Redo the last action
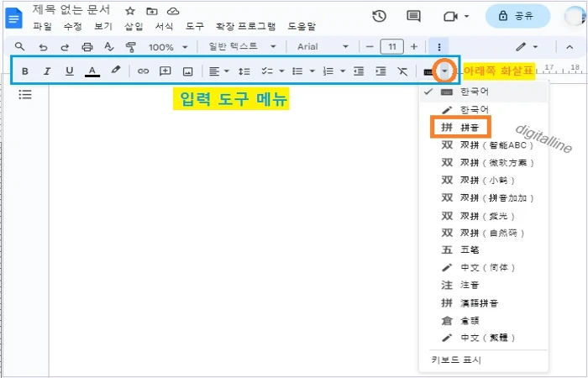Image resolution: width=588 pixels, height=378 pixels. pyautogui.click(x=65, y=47)
